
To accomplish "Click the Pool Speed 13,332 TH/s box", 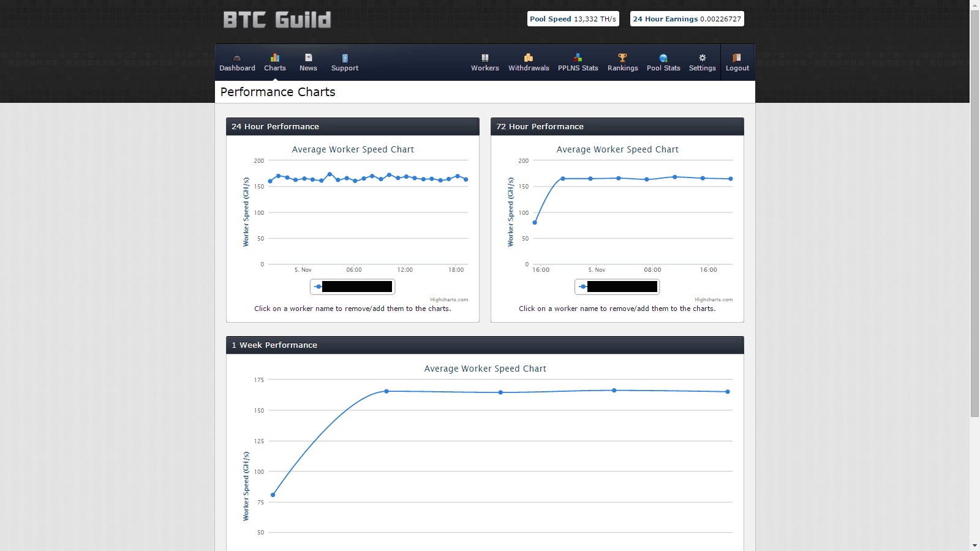I will coord(573,19).
